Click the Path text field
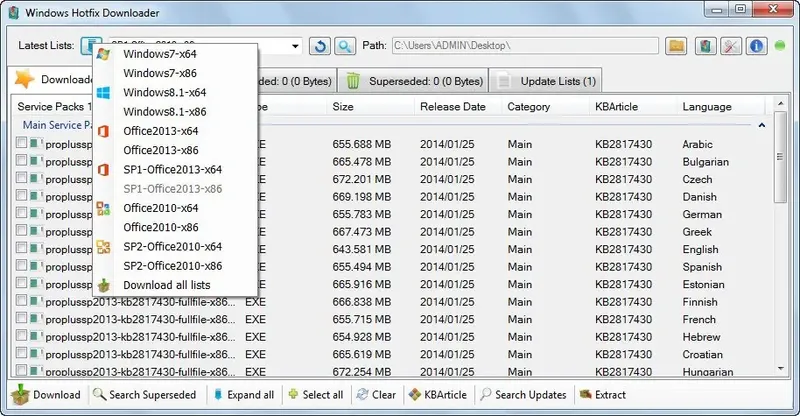This screenshot has width=800, height=416. (x=525, y=45)
